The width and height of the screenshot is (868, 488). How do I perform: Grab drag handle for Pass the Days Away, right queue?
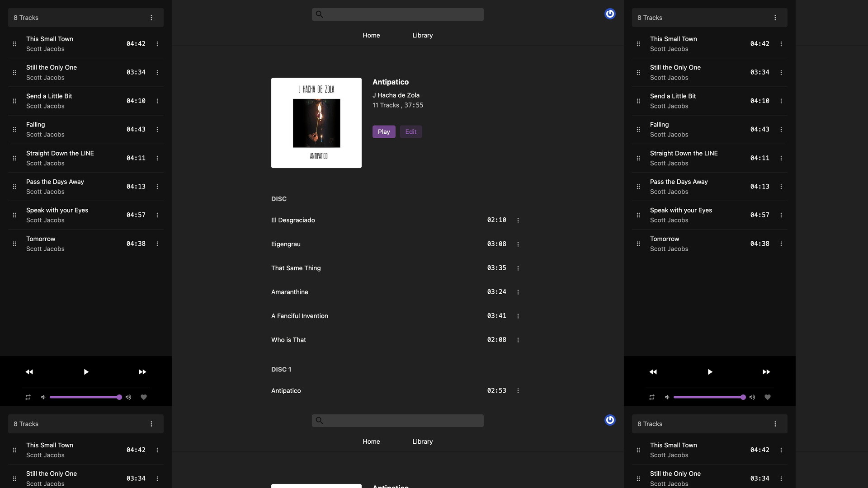pos(638,187)
